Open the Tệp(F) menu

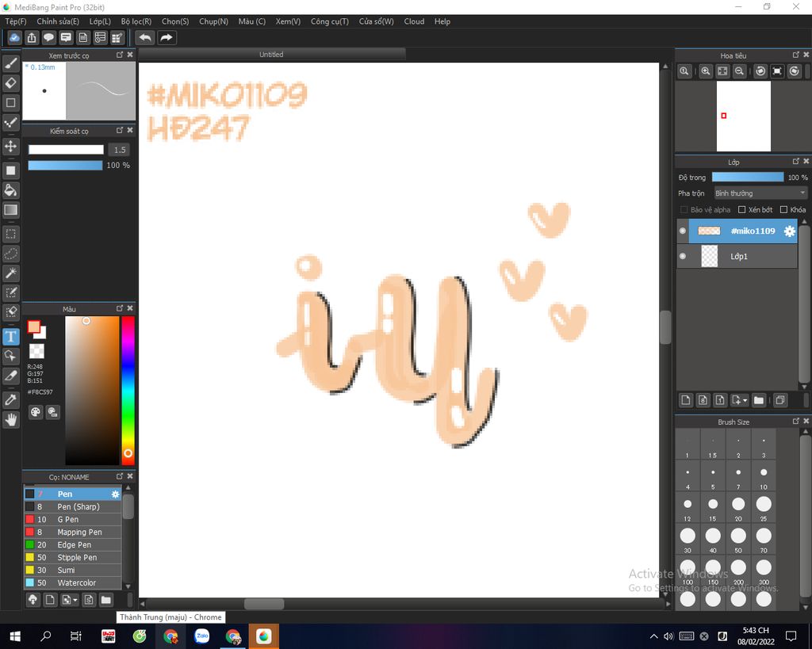click(16, 21)
